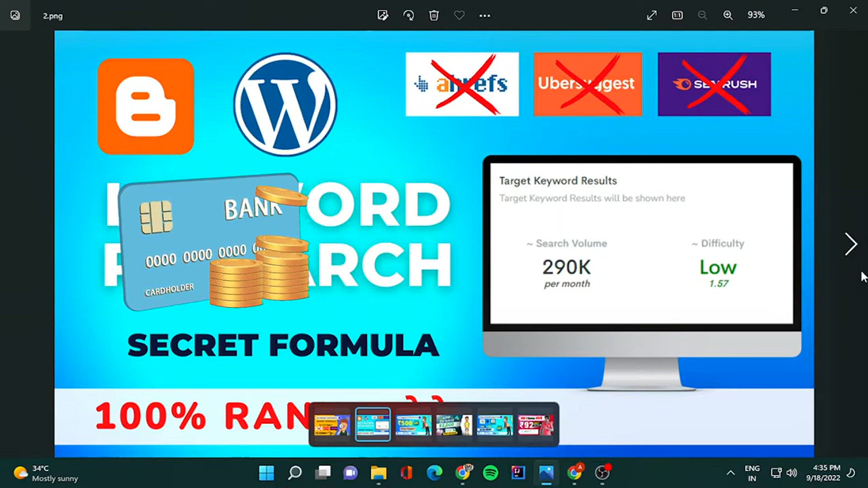Open Task View from the taskbar

(x=323, y=473)
